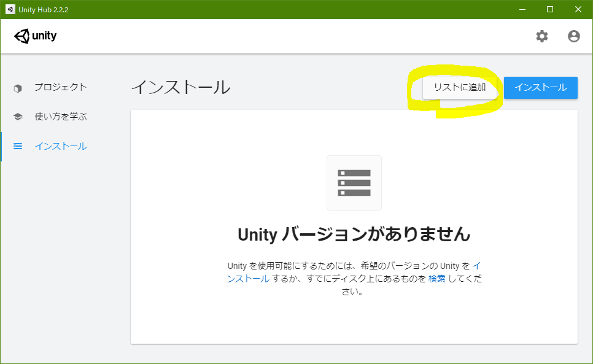The image size is (593, 364).
Task: Select the インストール sidebar tab
Action: pyautogui.click(x=61, y=146)
